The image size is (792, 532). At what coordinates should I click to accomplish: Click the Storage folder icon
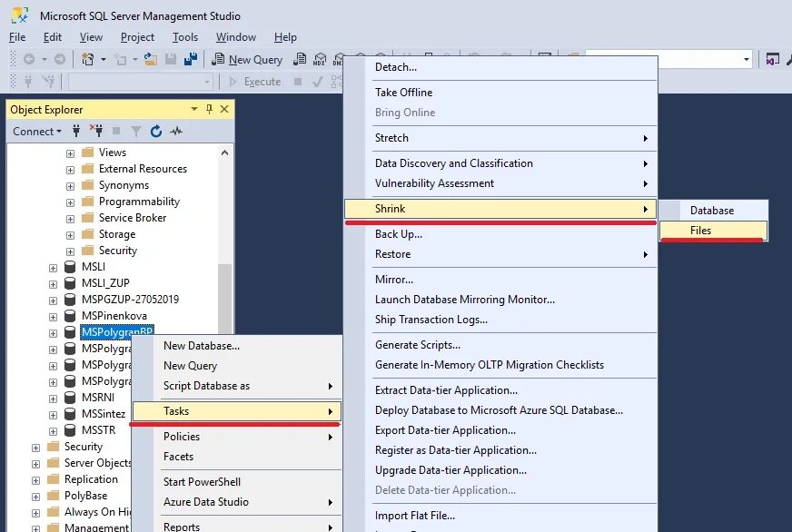pyautogui.click(x=87, y=233)
